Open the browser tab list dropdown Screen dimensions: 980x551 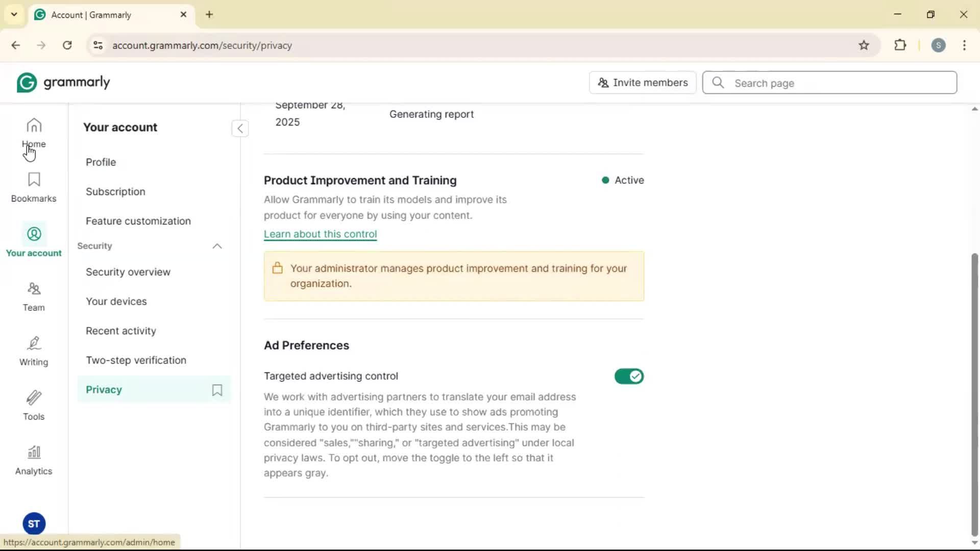click(x=14, y=14)
